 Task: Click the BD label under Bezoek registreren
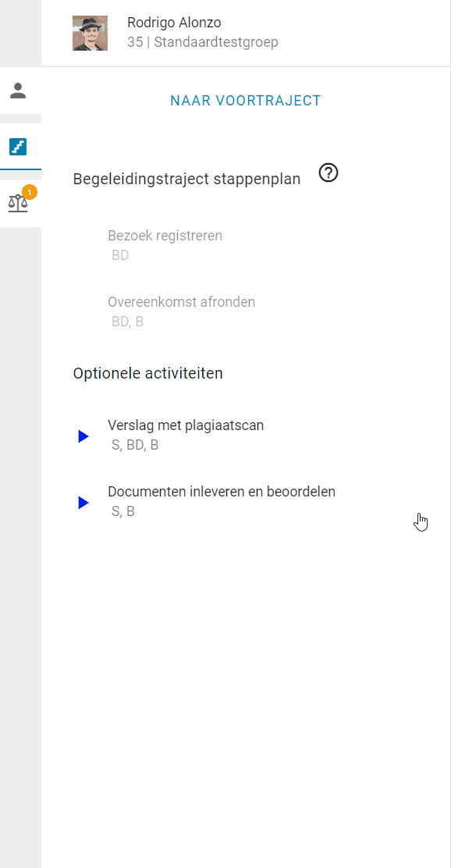pos(120,254)
